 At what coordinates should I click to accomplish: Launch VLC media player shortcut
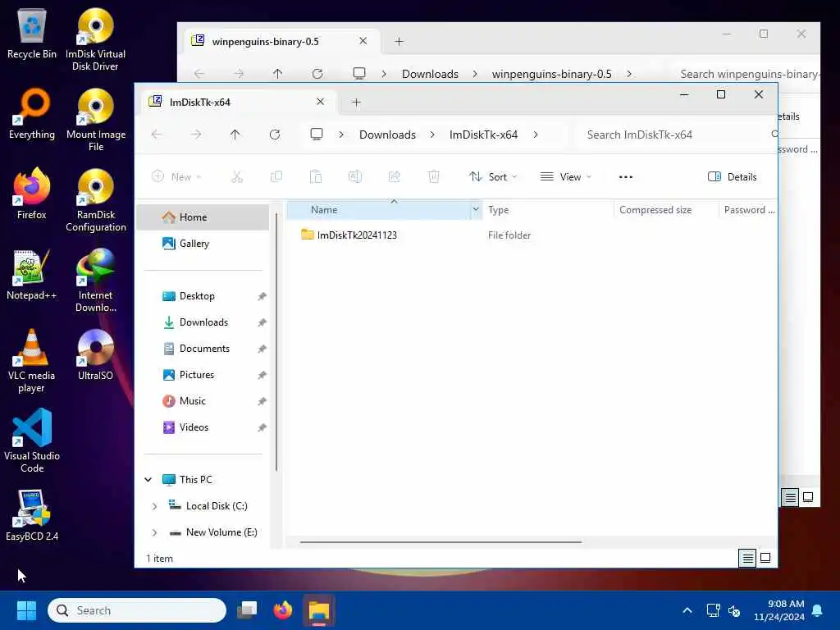[32, 361]
